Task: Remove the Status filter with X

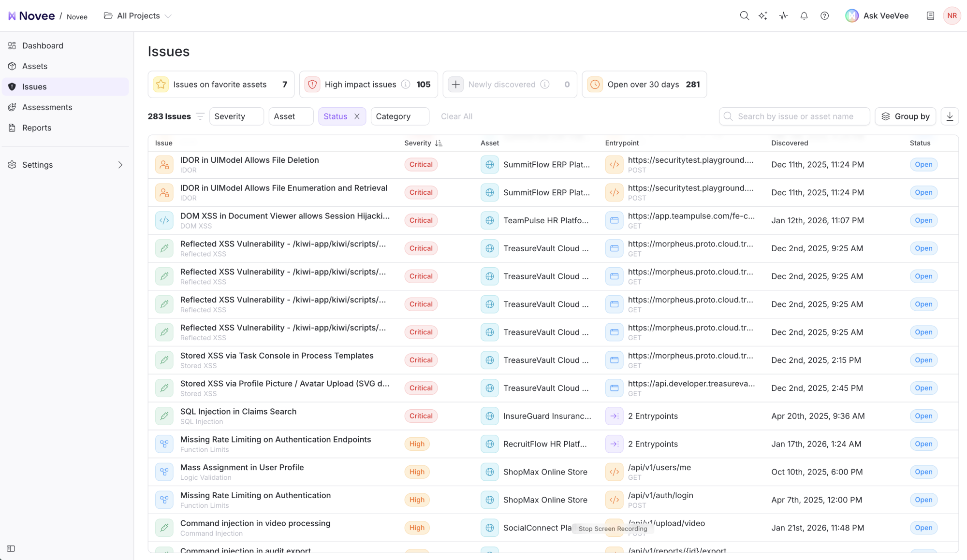Action: coord(357,116)
